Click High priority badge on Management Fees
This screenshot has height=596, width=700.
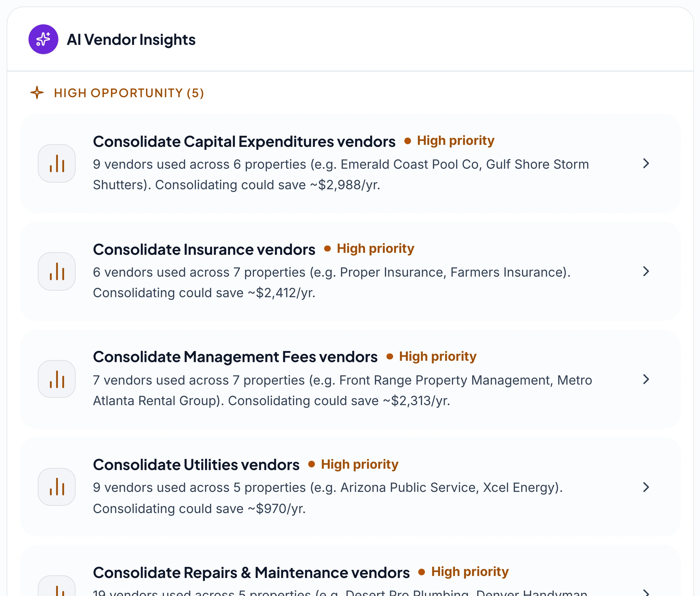pos(431,356)
